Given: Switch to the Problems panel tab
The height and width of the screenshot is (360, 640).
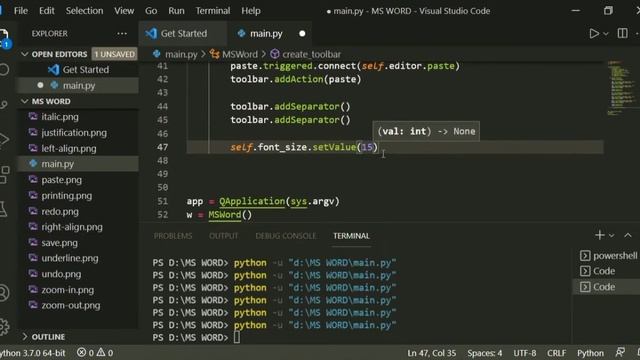Looking at the screenshot, I should click(x=173, y=236).
